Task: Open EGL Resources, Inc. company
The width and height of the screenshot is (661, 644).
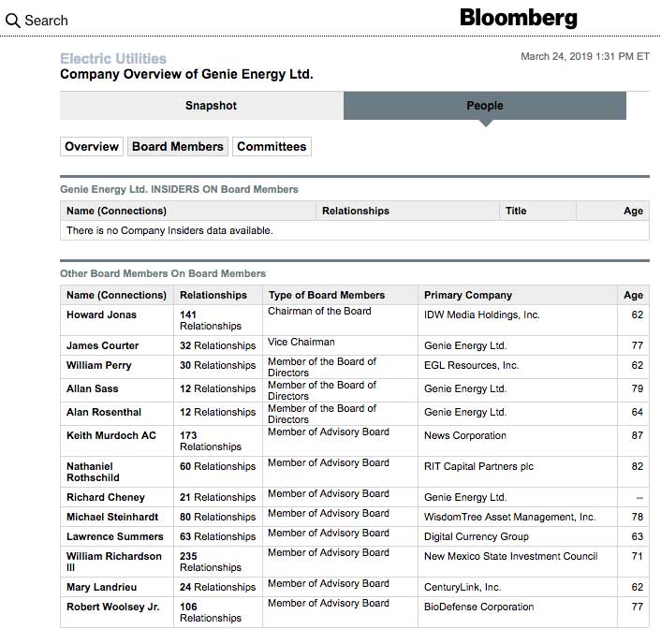Action: (471, 365)
